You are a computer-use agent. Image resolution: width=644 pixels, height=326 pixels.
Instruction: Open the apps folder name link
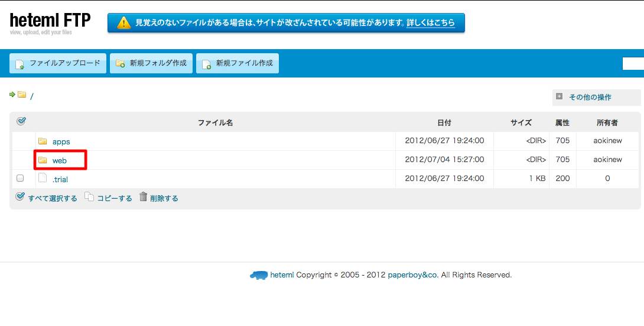tap(61, 141)
